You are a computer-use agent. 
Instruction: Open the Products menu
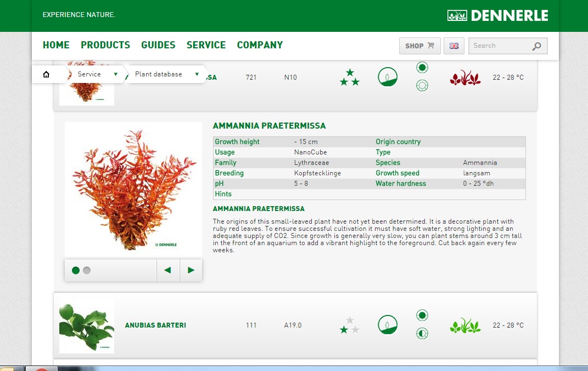coord(105,45)
